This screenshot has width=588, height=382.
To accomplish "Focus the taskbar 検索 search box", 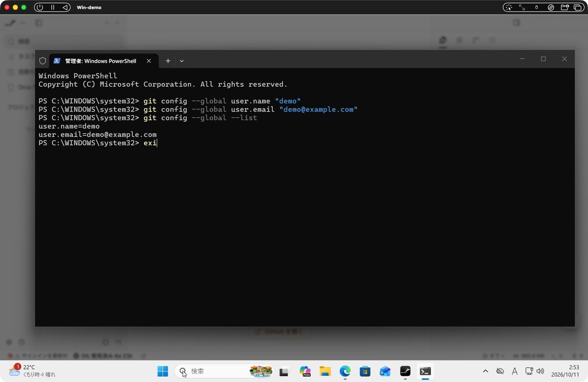I will click(224, 371).
